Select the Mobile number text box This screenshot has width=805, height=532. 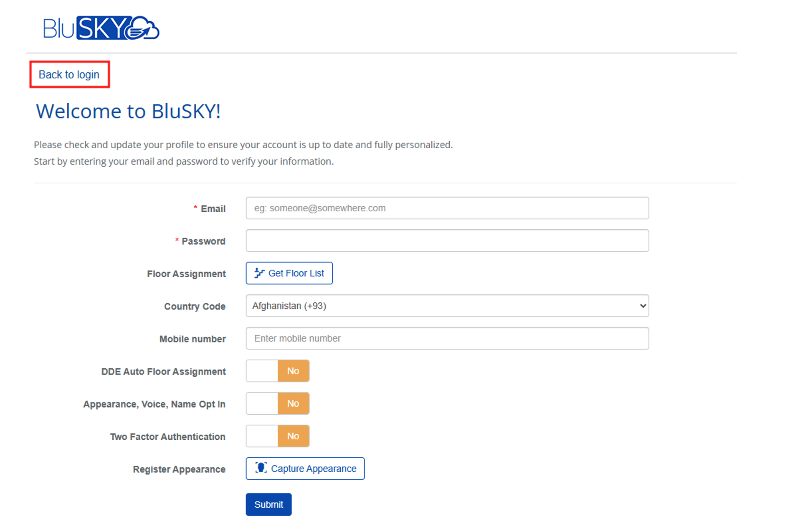click(447, 339)
